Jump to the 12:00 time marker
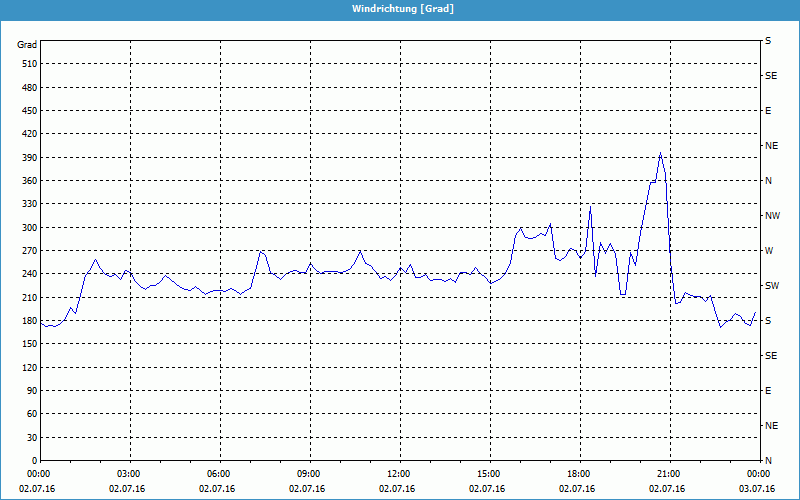800x500 pixels. pos(399,474)
